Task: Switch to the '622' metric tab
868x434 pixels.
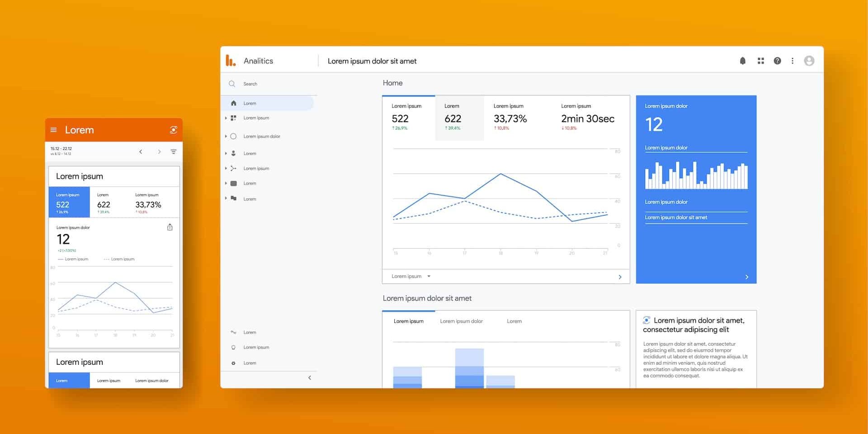Action: pos(459,118)
